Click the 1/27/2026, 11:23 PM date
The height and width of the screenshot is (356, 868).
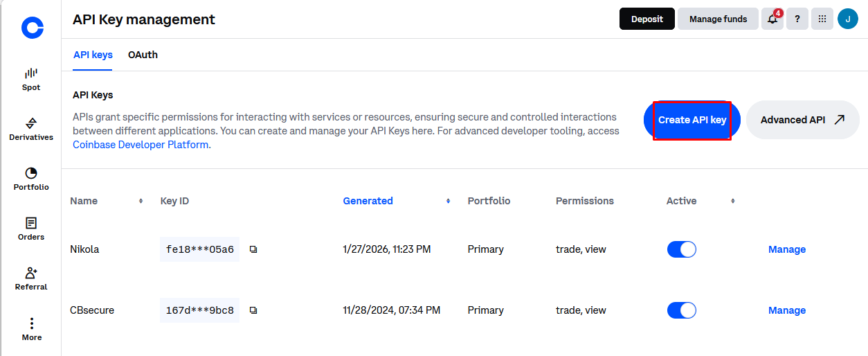(387, 249)
